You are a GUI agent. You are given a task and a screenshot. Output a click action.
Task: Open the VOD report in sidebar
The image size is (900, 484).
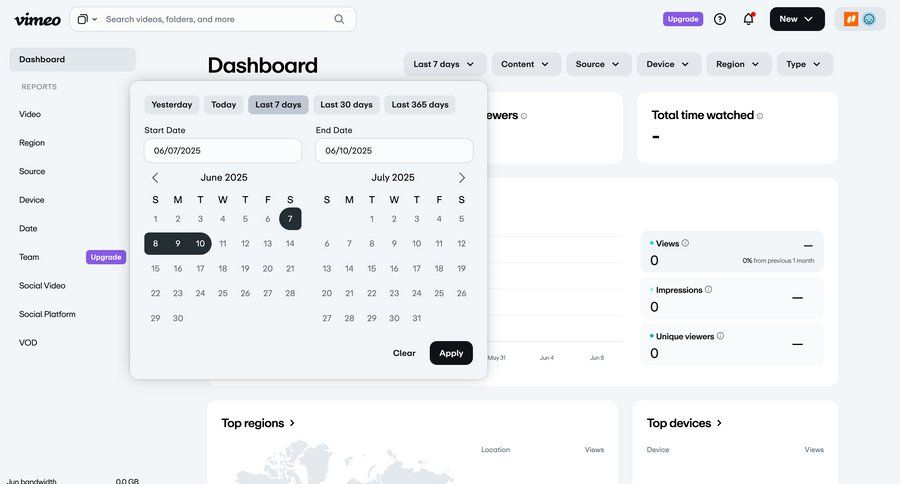click(28, 343)
